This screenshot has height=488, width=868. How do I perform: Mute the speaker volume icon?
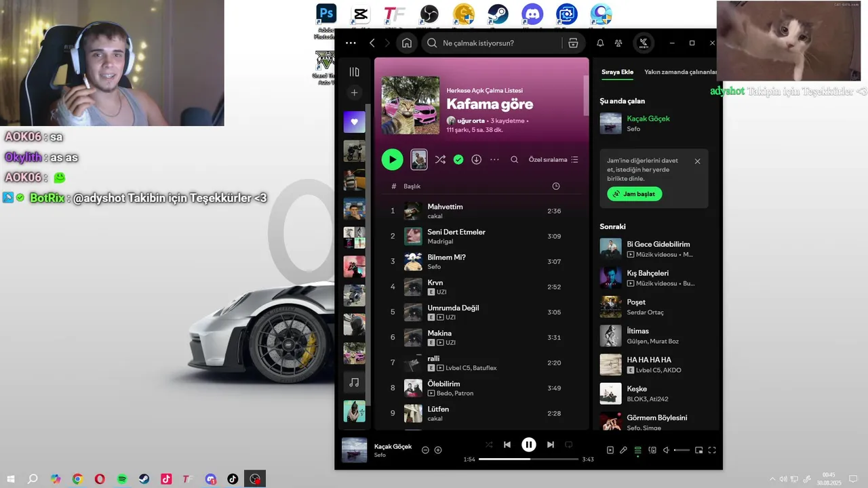666,450
